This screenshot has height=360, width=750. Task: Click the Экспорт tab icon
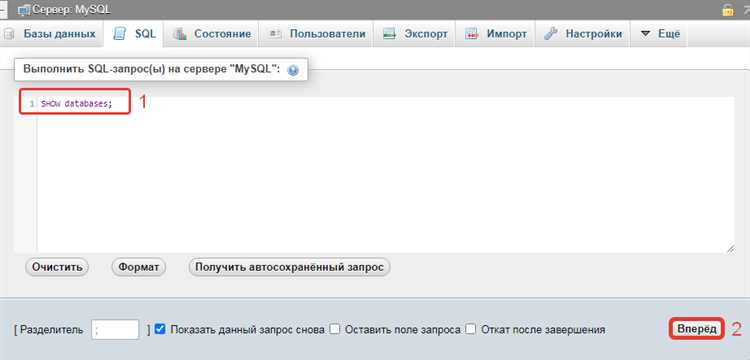coord(389,34)
